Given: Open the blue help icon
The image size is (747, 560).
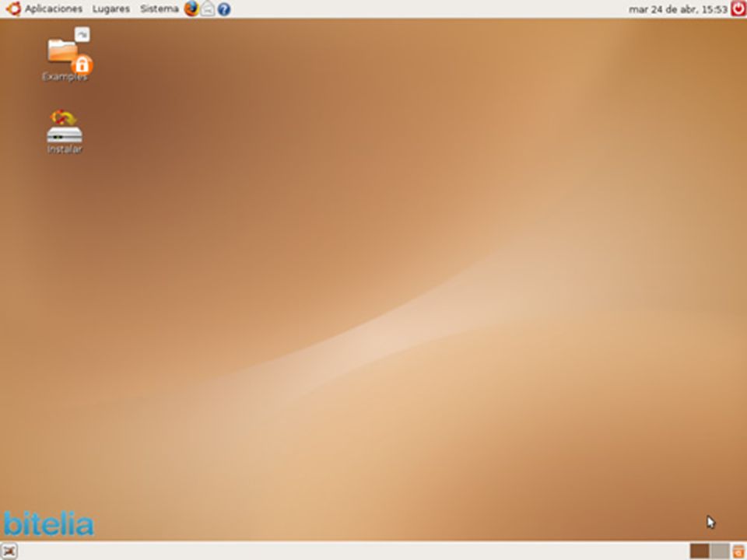Looking at the screenshot, I should [x=224, y=9].
